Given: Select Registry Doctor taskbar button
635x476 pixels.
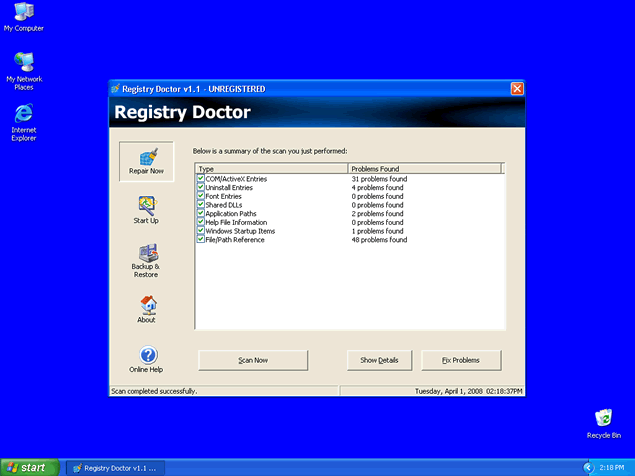Looking at the screenshot, I should (114, 467).
